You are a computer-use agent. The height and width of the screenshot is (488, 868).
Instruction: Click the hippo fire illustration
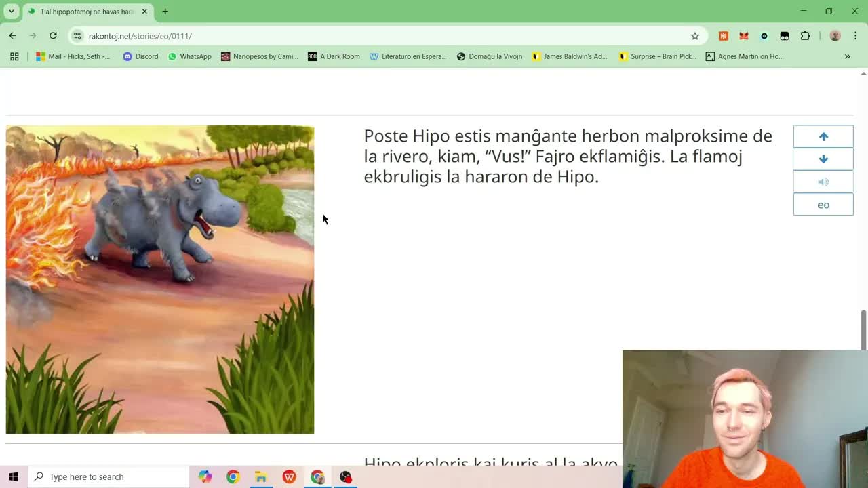click(160, 279)
